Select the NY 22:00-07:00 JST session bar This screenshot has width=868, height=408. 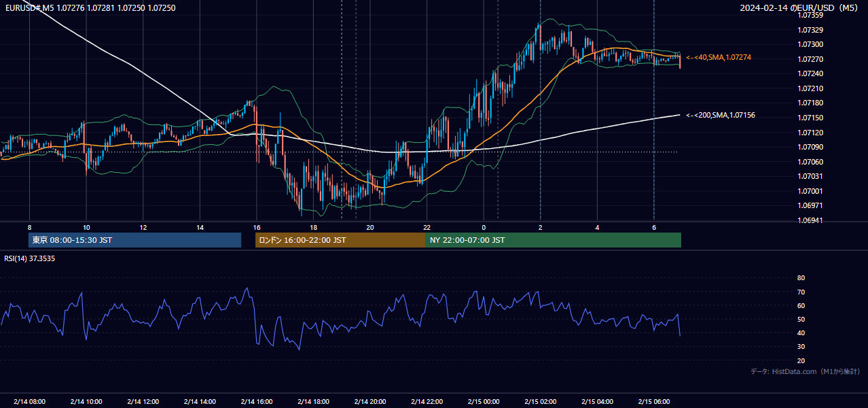[554, 240]
